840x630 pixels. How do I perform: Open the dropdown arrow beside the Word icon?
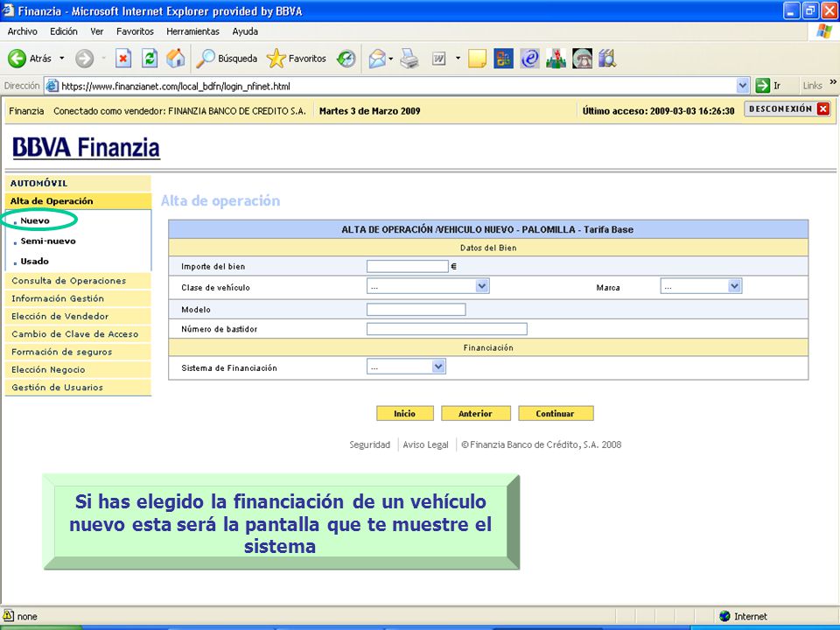pyautogui.click(x=458, y=59)
